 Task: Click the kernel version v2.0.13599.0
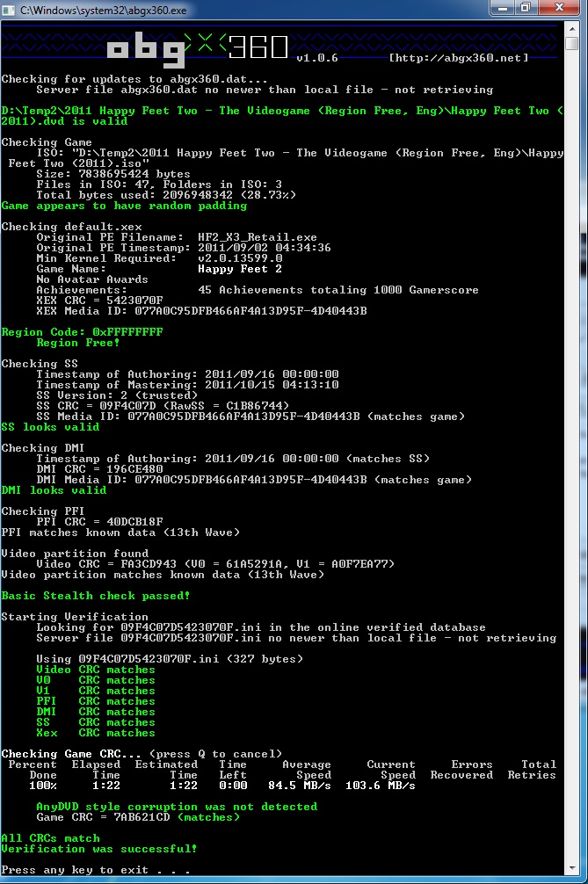click(x=240, y=258)
